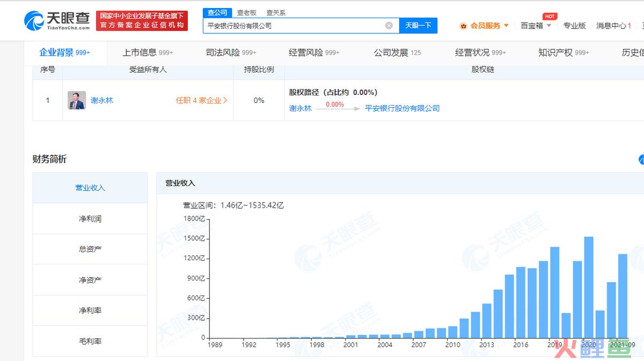
Task: Click the 天眼一下 search button
Action: click(418, 25)
